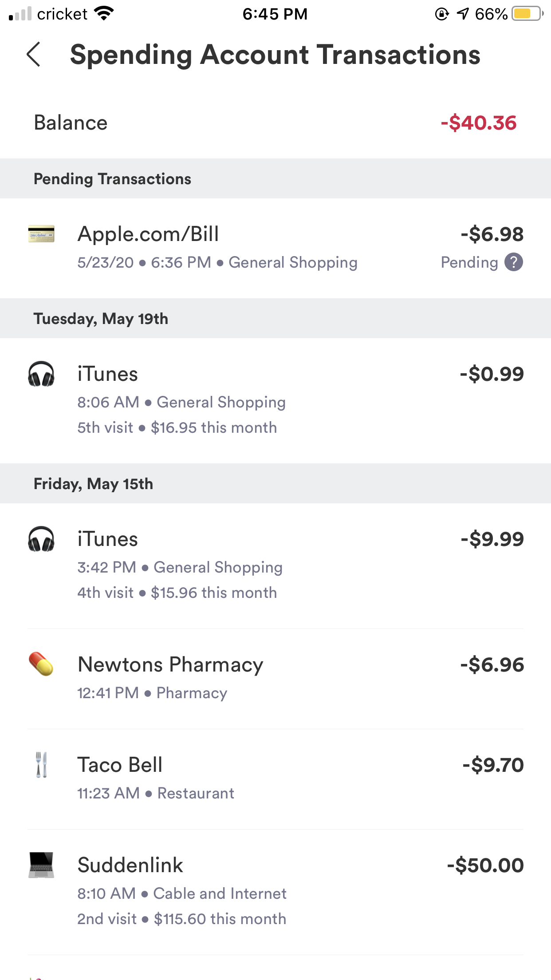
Task: Tap the fork and knife Taco Bell icon
Action: pyautogui.click(x=41, y=765)
